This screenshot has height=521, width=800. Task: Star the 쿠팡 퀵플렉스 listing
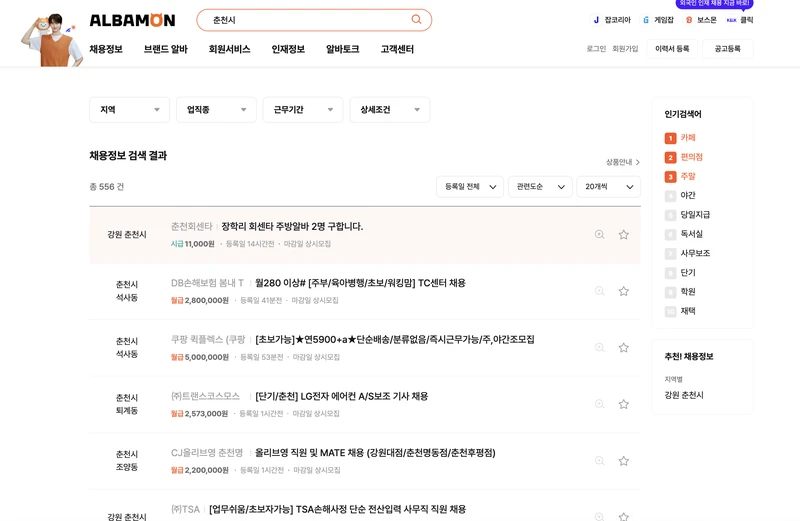click(623, 348)
